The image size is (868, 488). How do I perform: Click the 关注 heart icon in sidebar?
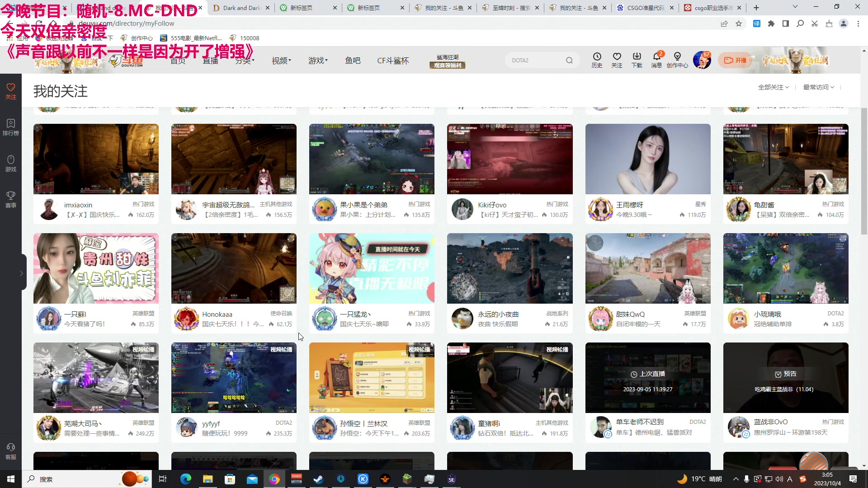click(10, 90)
